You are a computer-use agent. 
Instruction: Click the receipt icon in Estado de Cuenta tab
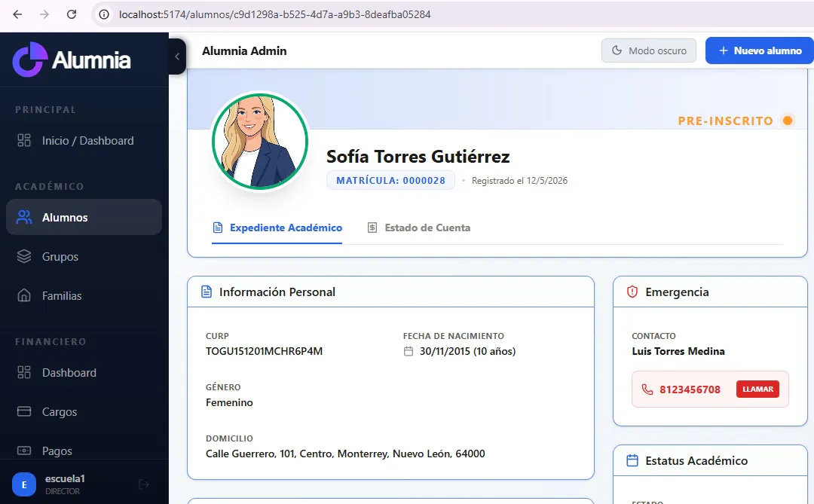pyautogui.click(x=372, y=228)
